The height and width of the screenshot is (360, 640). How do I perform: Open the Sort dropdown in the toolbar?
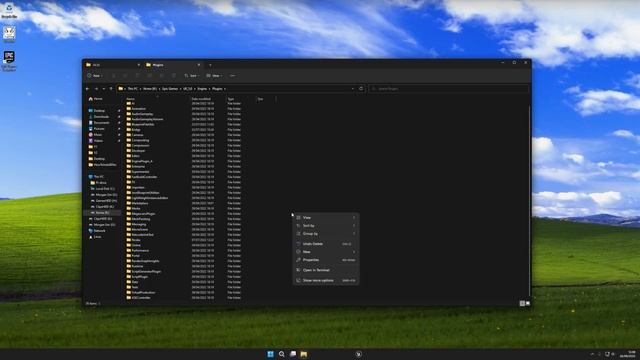[x=191, y=76]
